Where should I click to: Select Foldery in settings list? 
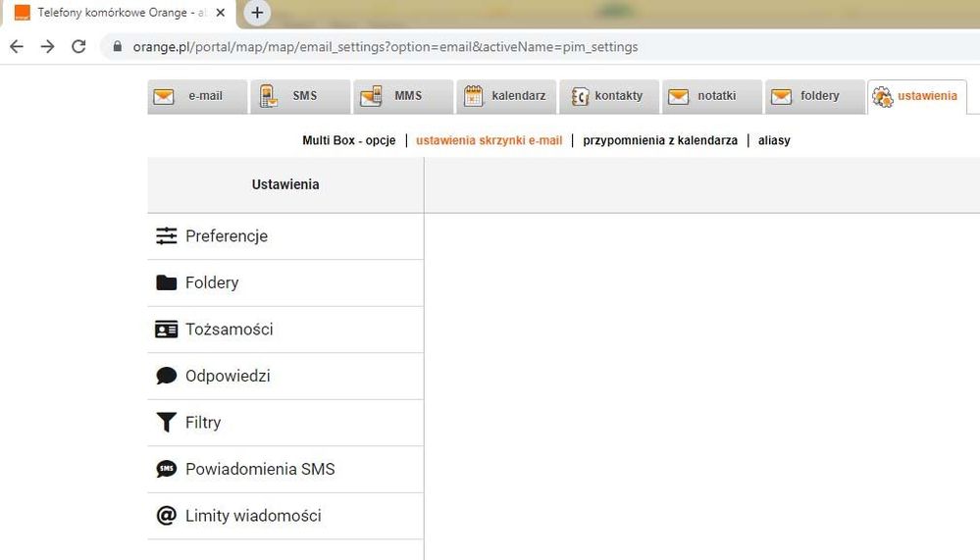click(285, 283)
